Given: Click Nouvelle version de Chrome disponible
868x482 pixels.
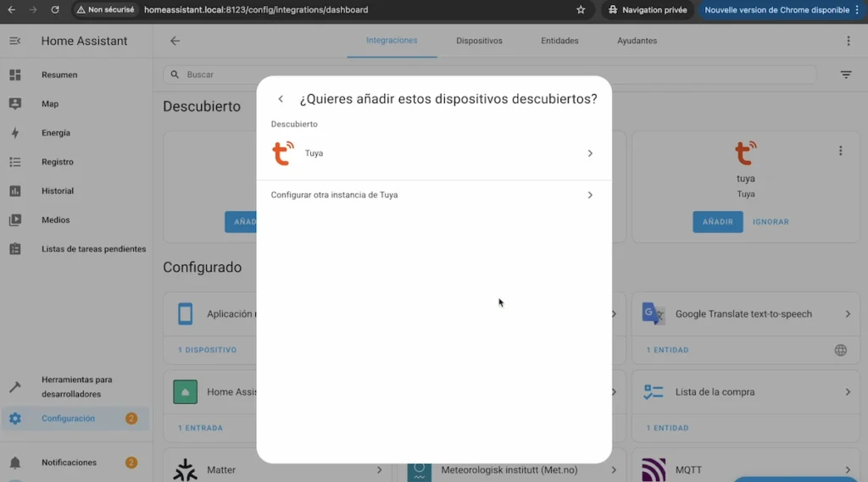Looking at the screenshot, I should [x=781, y=10].
